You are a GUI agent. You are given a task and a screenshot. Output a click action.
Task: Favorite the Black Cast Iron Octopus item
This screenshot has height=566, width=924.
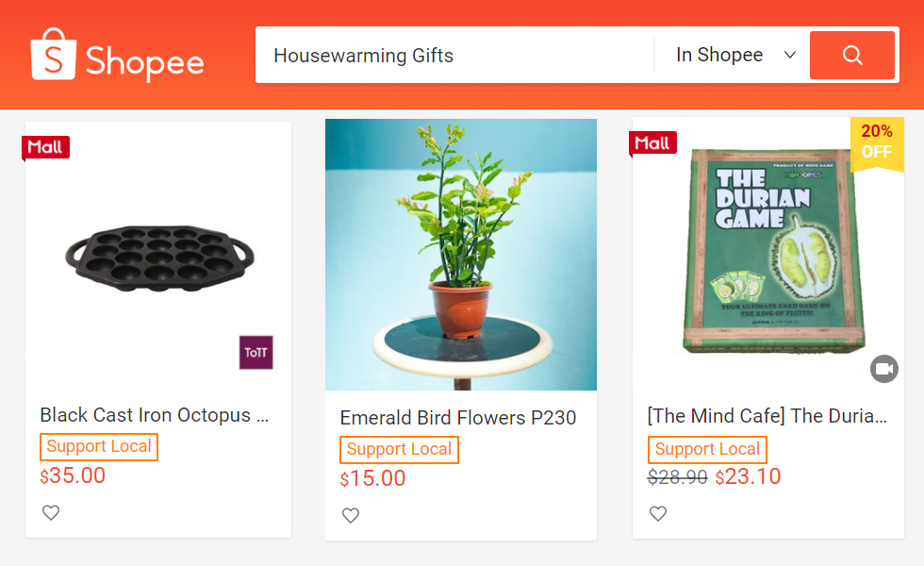pyautogui.click(x=51, y=513)
